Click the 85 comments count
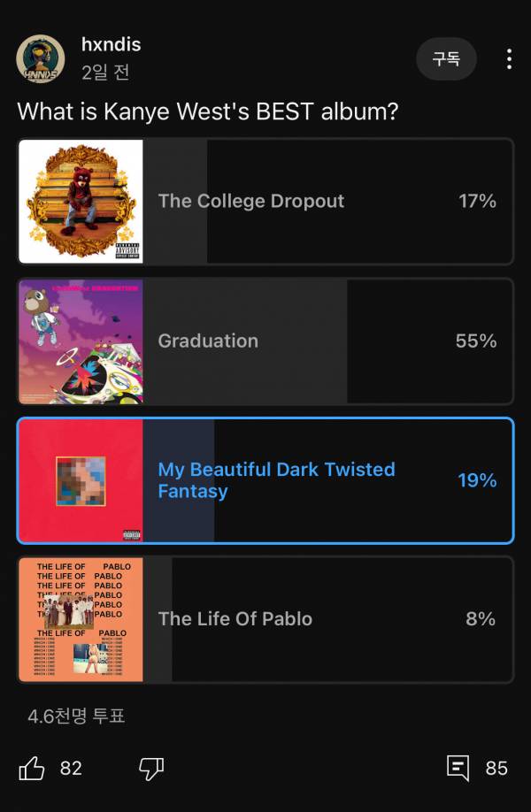531x812 pixels. (x=496, y=768)
